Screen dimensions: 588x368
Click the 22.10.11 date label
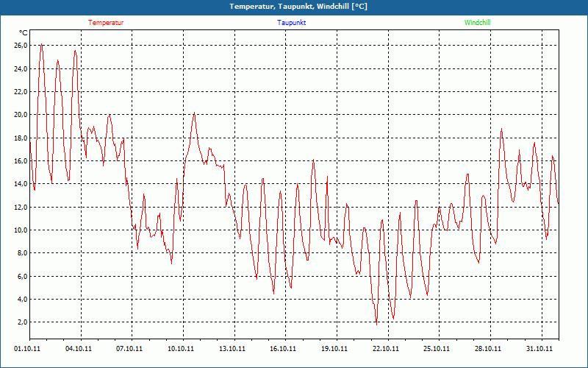(386, 348)
